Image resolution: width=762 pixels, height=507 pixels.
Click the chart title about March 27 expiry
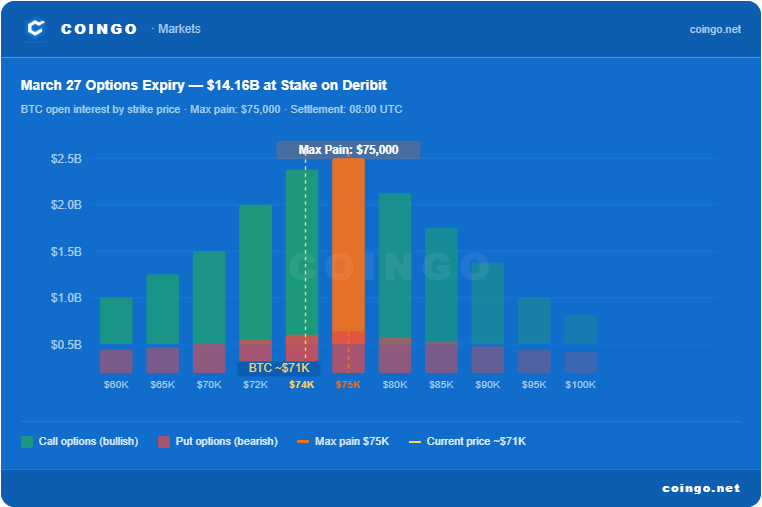[x=203, y=85]
